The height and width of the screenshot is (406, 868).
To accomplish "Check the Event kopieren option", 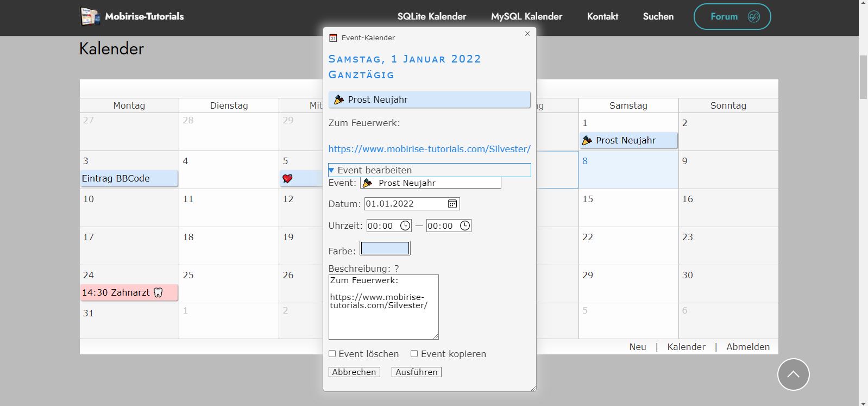I will (x=414, y=354).
